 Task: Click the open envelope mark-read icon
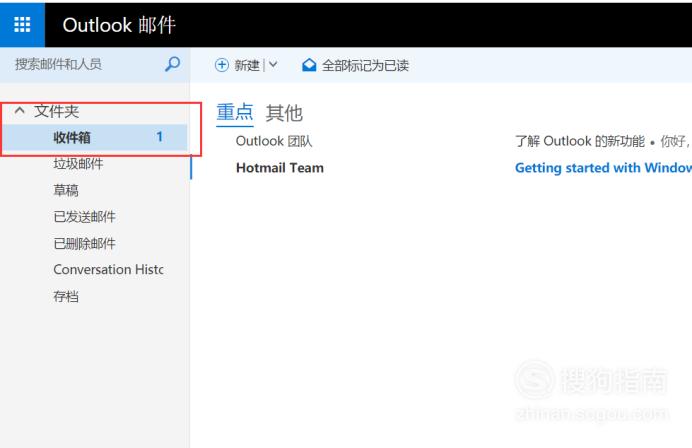309,65
